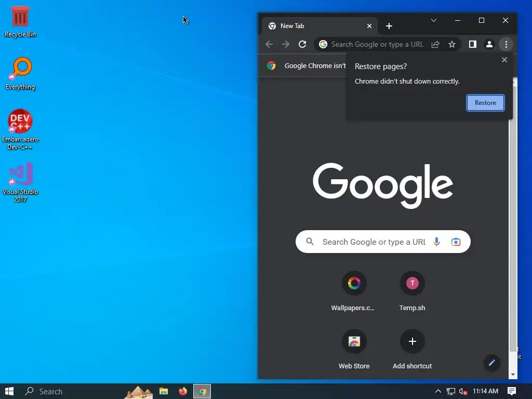532x399 pixels.
Task: Click the share page icon in address bar
Action: 435,45
